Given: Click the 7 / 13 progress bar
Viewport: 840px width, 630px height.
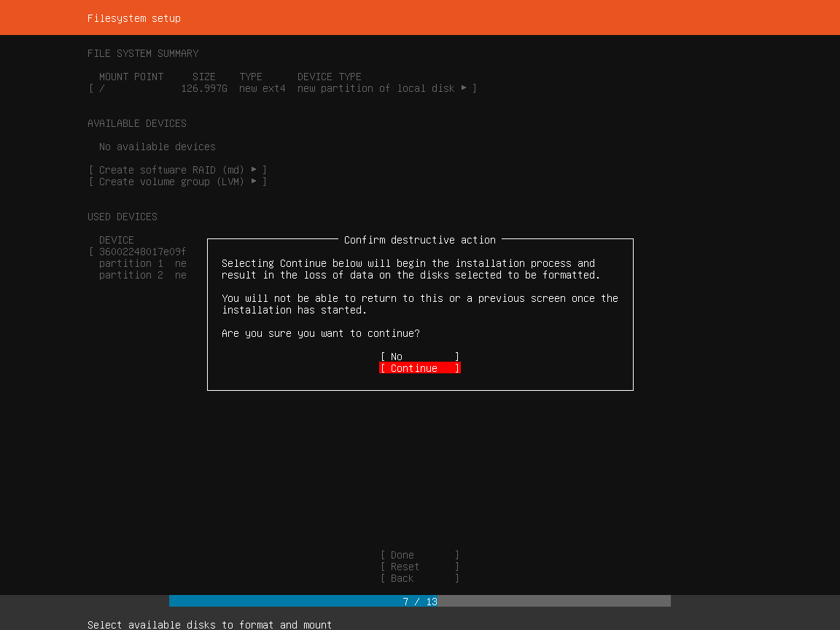Looking at the screenshot, I should 419,601.
